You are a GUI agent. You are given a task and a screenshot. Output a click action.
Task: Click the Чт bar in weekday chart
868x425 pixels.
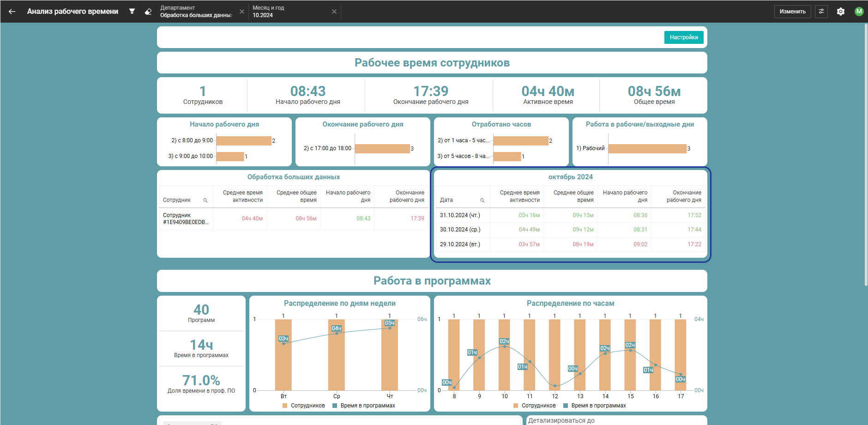[x=390, y=355]
